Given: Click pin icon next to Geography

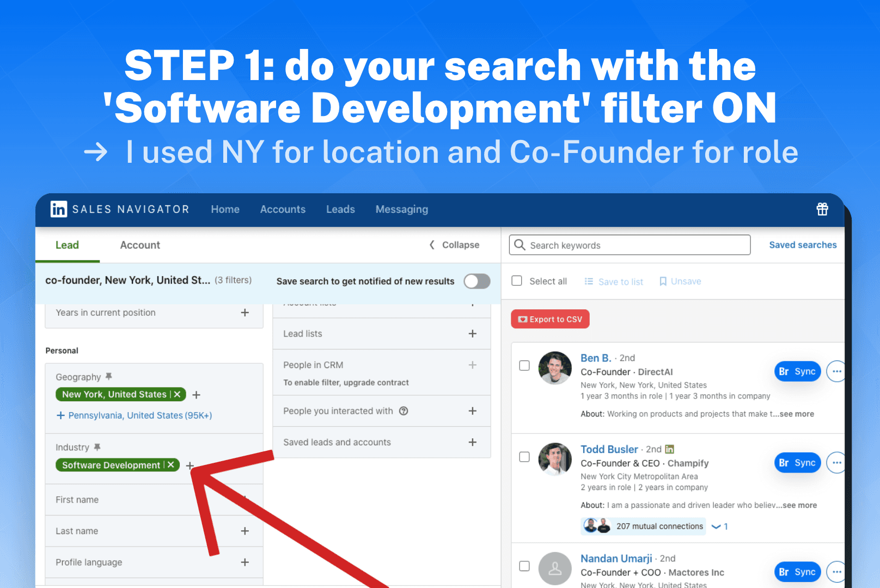Looking at the screenshot, I should [108, 377].
